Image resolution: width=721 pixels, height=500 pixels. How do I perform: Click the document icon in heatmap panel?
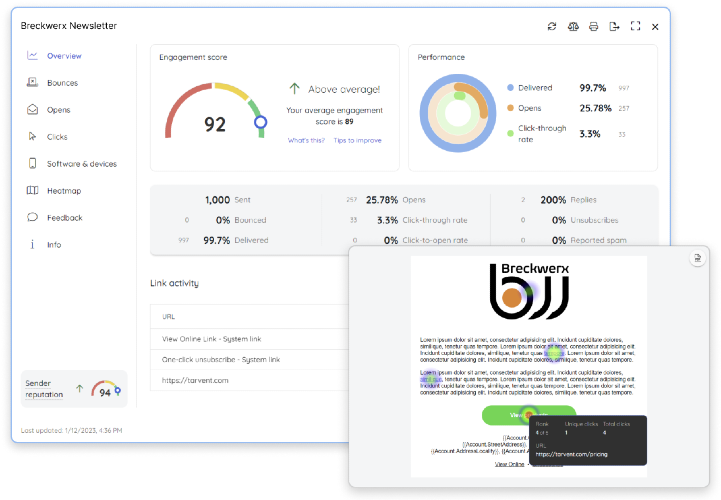(x=698, y=258)
